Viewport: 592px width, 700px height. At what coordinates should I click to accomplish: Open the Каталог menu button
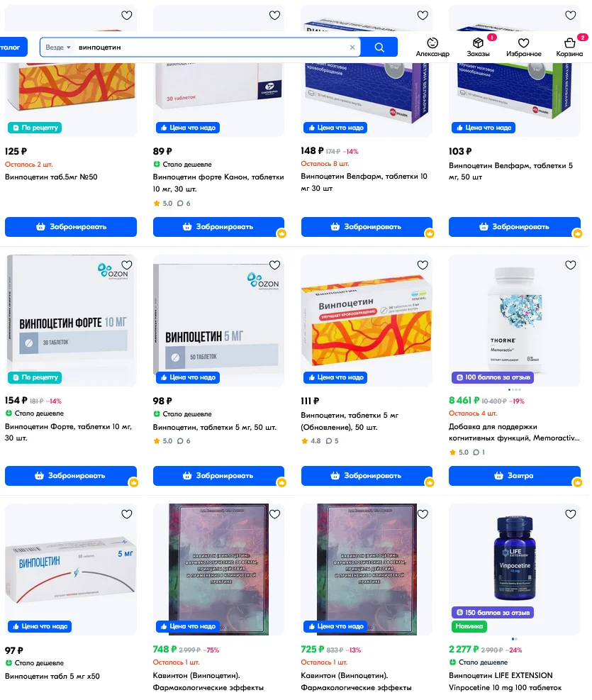[x=13, y=48]
